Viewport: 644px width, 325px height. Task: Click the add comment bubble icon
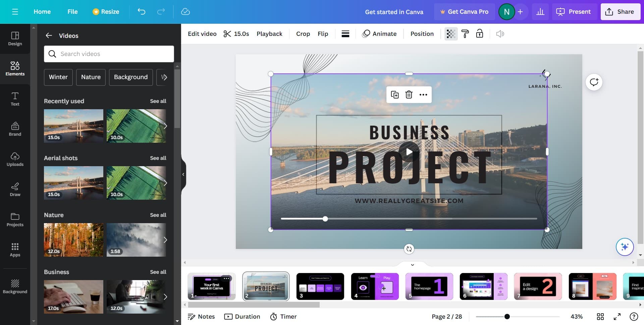[594, 82]
